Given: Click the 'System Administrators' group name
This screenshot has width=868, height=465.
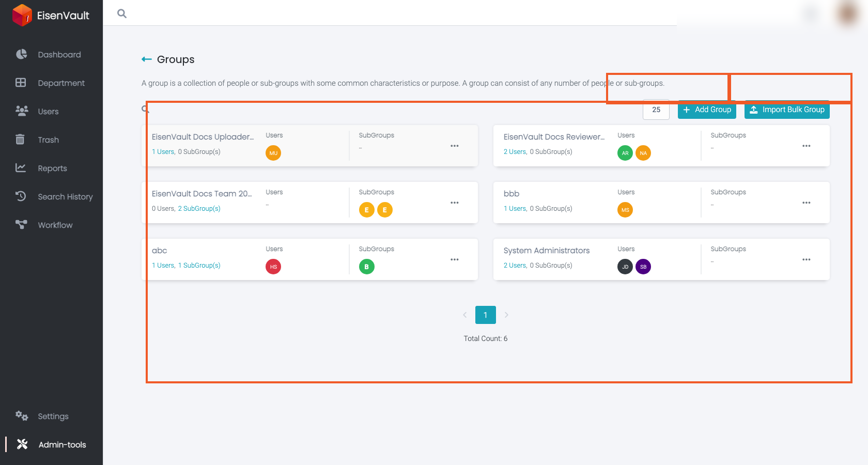Looking at the screenshot, I should click(547, 251).
